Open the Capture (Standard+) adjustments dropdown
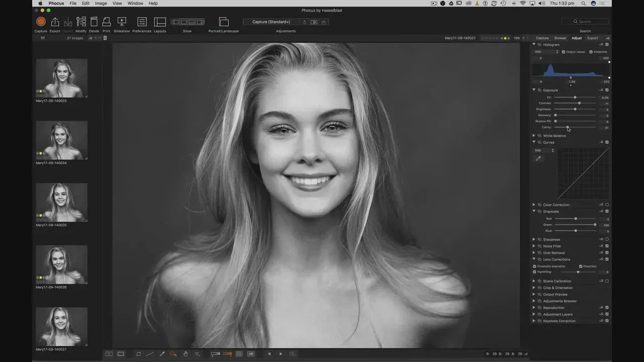 point(272,22)
